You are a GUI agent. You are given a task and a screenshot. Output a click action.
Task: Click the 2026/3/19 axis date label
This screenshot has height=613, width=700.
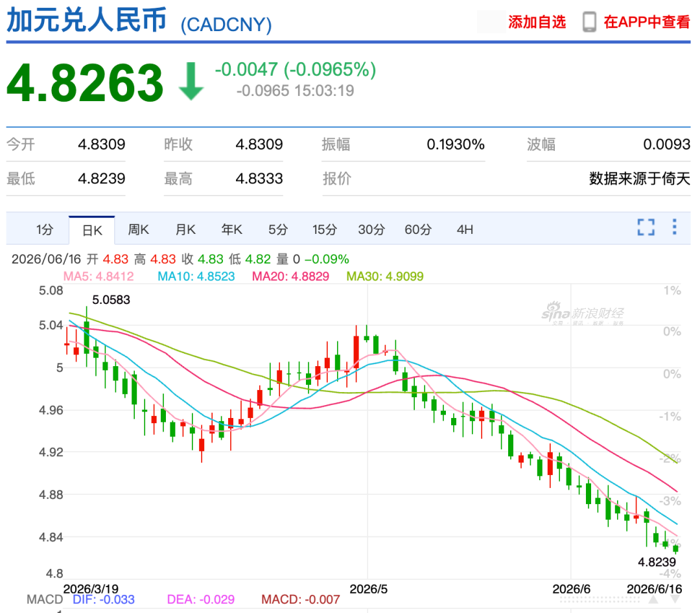(91, 589)
